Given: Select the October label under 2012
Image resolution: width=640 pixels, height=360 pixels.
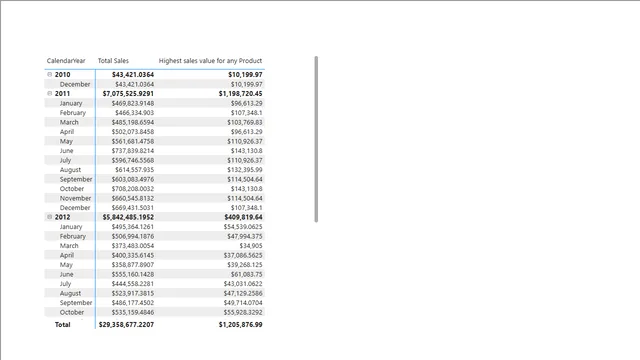Looking at the screenshot, I should tap(72, 312).
